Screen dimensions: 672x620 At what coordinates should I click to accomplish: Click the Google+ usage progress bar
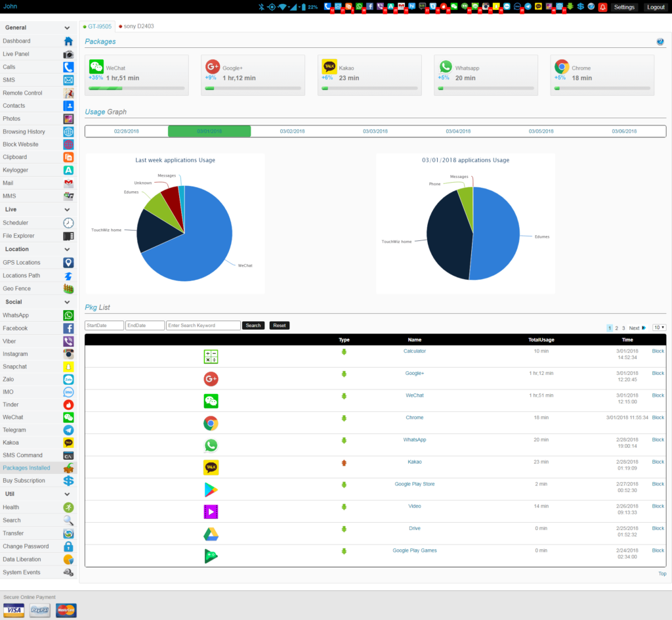(253, 88)
